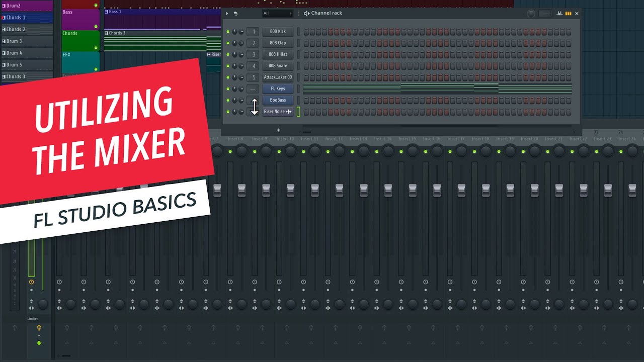Viewport: 644px width, 362px height.
Task: Open the 808 Snare channel button
Action: click(x=278, y=66)
